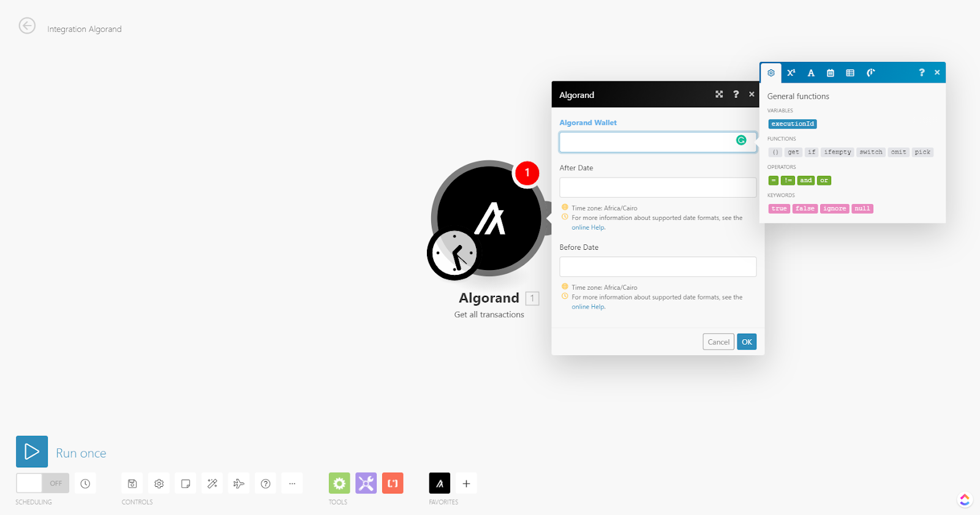Insert the ifempty function

tap(837, 152)
